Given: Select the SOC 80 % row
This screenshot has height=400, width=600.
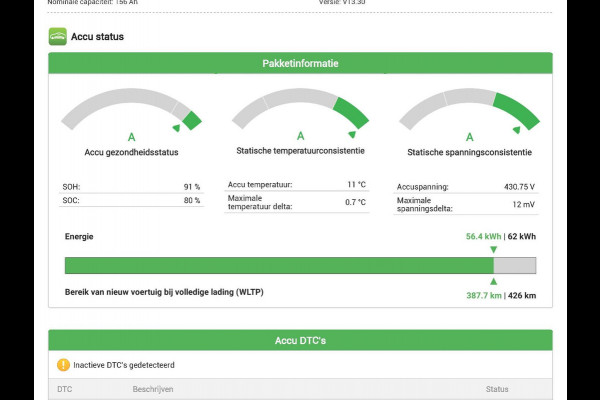Looking at the screenshot, I should (x=131, y=201).
